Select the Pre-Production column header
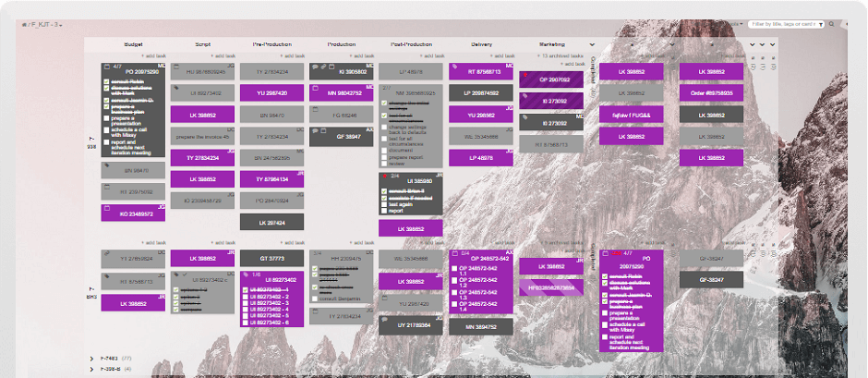The image size is (868, 378). (271, 44)
